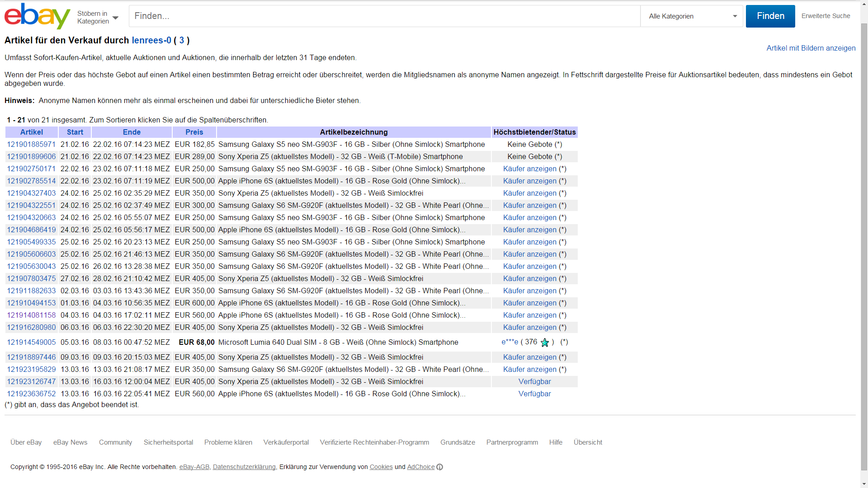Viewport: 868px width, 488px height.
Task: Open Partnerprogramm footer link
Action: pyautogui.click(x=512, y=442)
